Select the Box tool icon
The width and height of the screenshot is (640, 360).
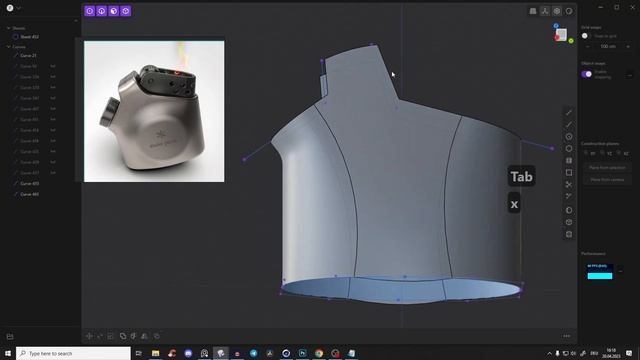[569, 222]
